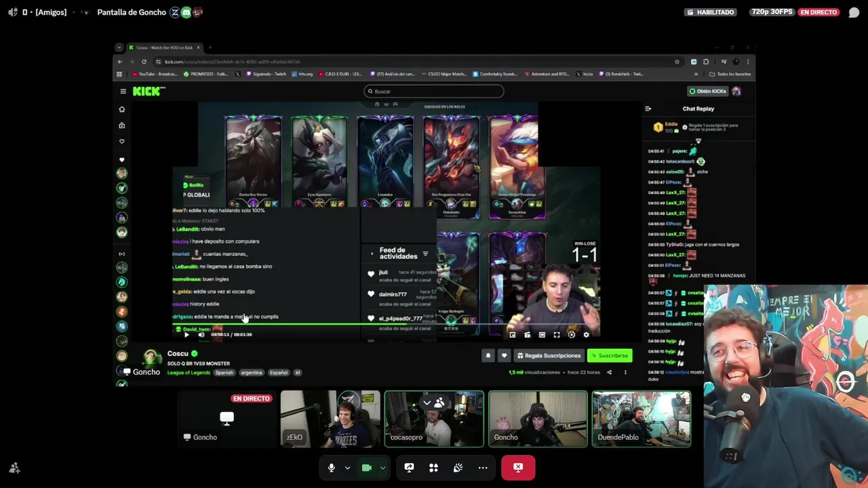Open the Chrome tab search arrow
Screen dimensions: 868x488
pyautogui.click(x=119, y=47)
